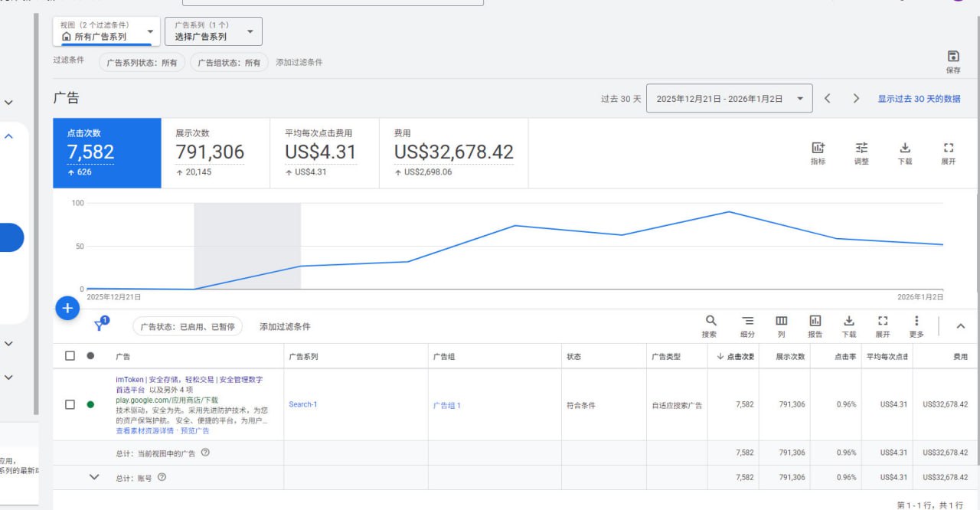Click the 广告类型 column header
The image size is (980, 510).
click(665, 356)
